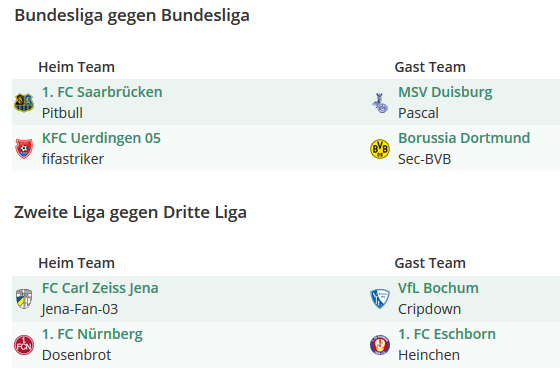Open the 1. FC Saarbrücken team link
The image size is (560, 370).
pos(102,92)
